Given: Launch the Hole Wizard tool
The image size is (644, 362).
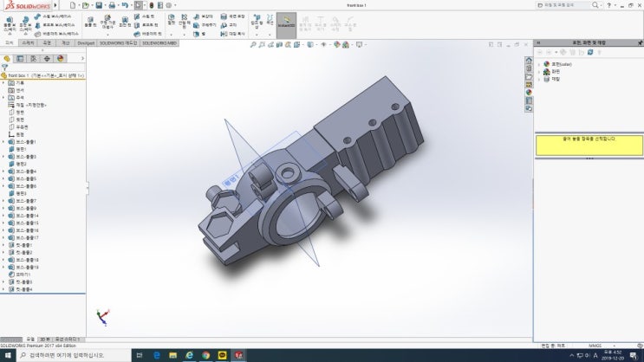Looking at the screenshot, I should coord(107,23).
